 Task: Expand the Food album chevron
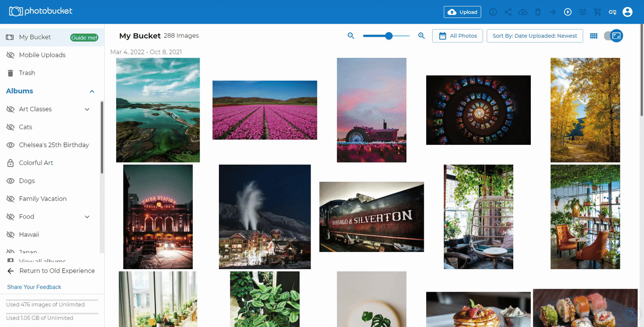[x=87, y=217]
